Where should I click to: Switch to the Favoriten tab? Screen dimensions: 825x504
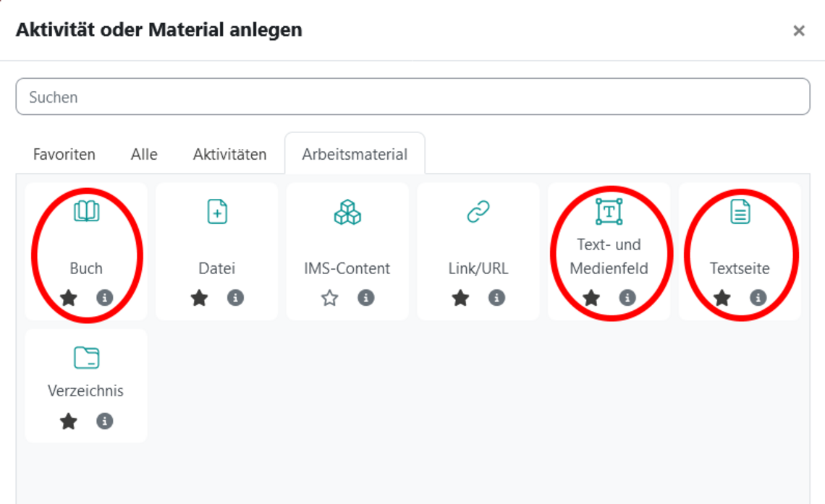(64, 154)
